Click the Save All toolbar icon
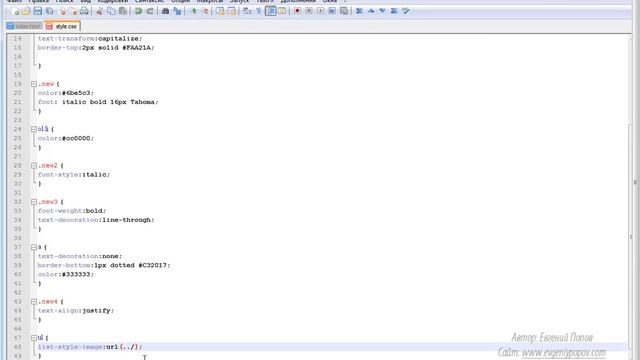 pos(49,11)
